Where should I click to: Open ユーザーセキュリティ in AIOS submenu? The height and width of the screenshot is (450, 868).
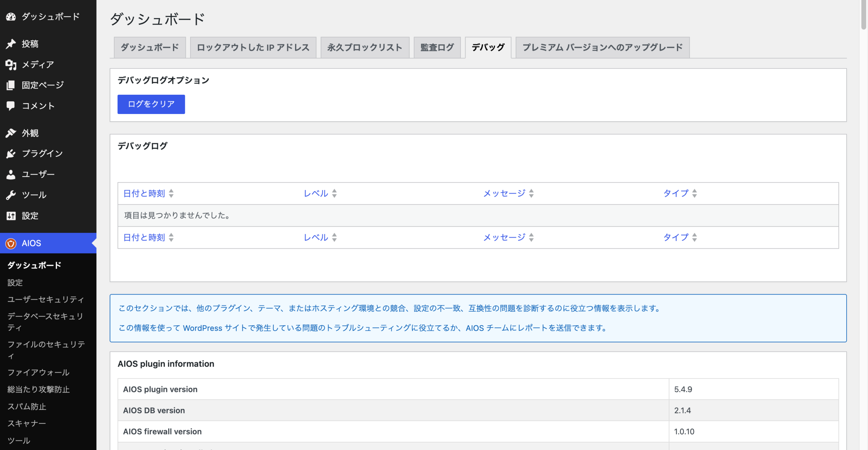tap(45, 300)
